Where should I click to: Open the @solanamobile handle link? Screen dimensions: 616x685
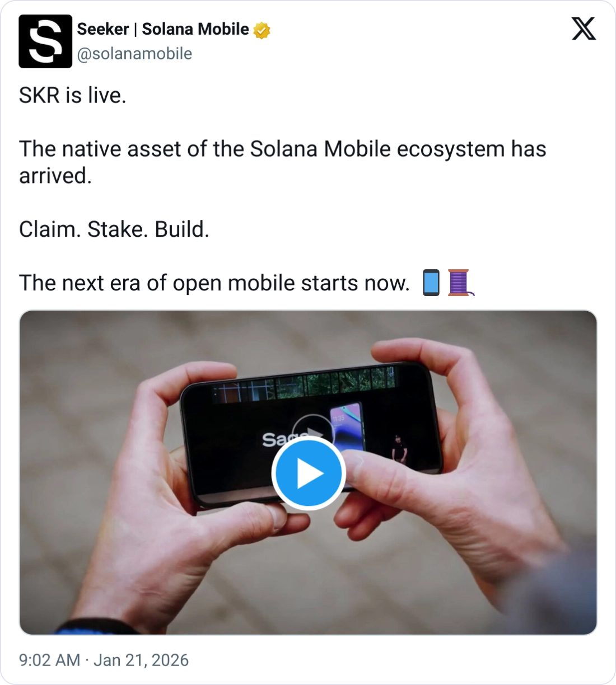coord(134,54)
